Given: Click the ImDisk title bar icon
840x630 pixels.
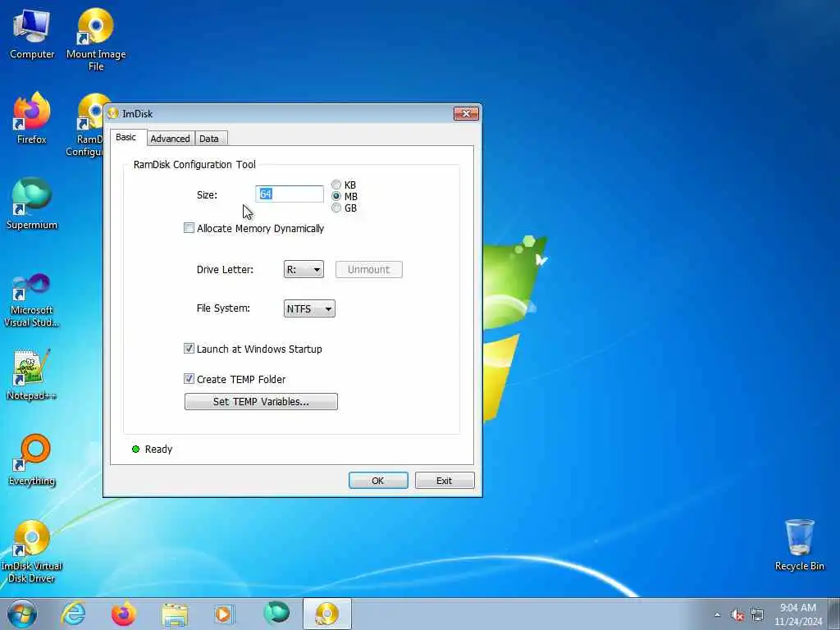Looking at the screenshot, I should [x=112, y=113].
